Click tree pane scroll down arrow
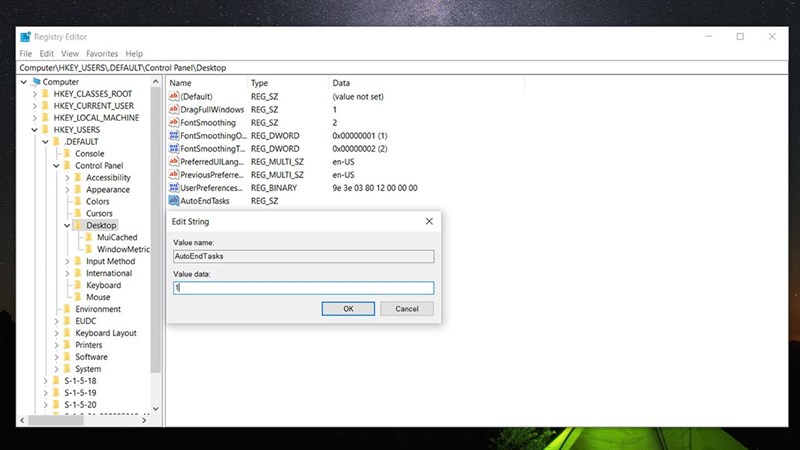The image size is (800, 450). point(156,408)
